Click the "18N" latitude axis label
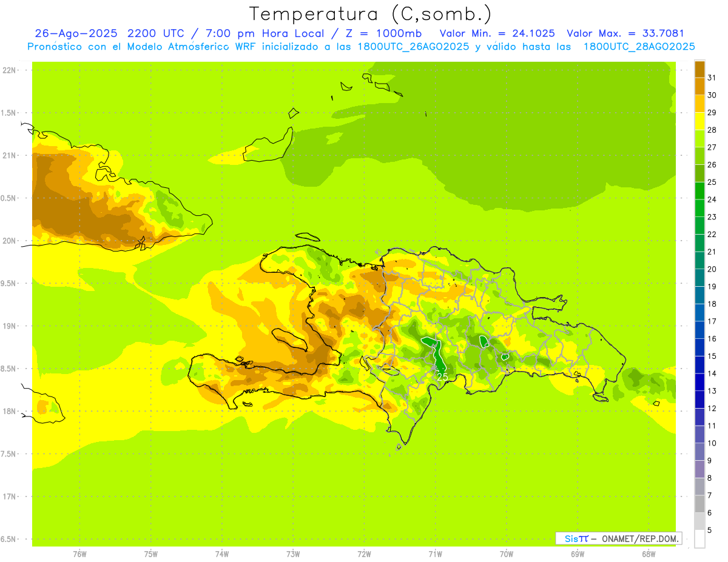This screenshot has height=562, width=728. pos(9,411)
